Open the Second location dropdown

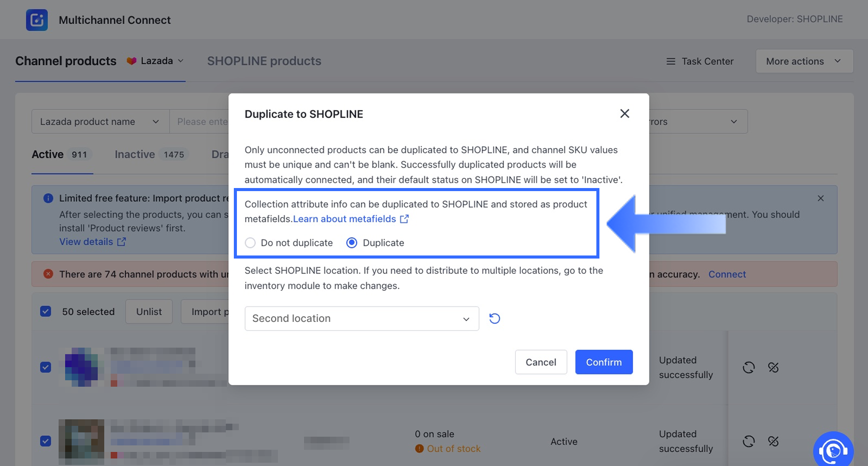361,318
